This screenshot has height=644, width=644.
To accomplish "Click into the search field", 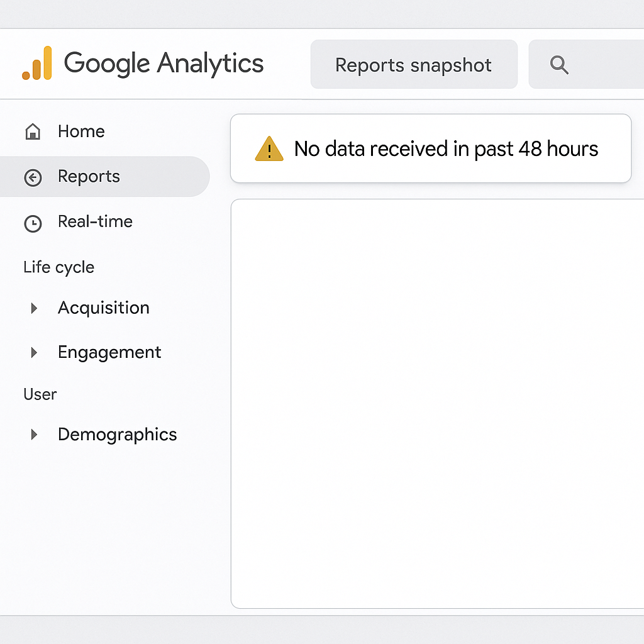I will (586, 65).
